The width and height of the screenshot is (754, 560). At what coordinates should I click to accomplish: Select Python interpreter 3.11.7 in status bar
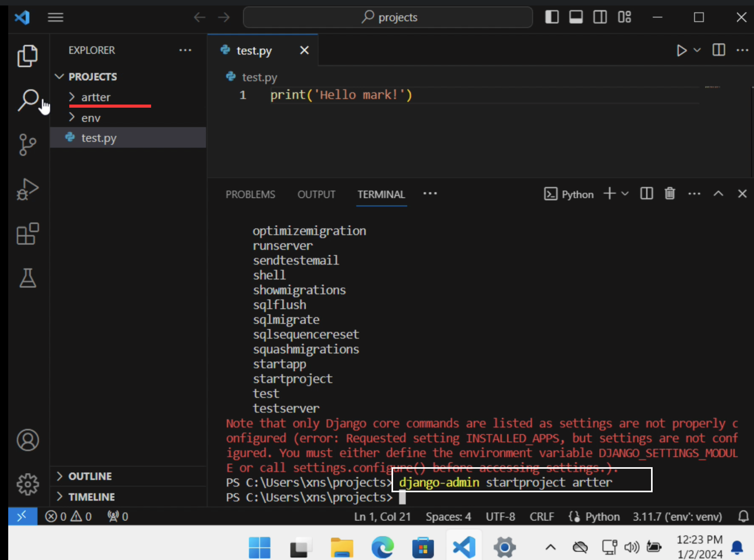[x=677, y=517]
